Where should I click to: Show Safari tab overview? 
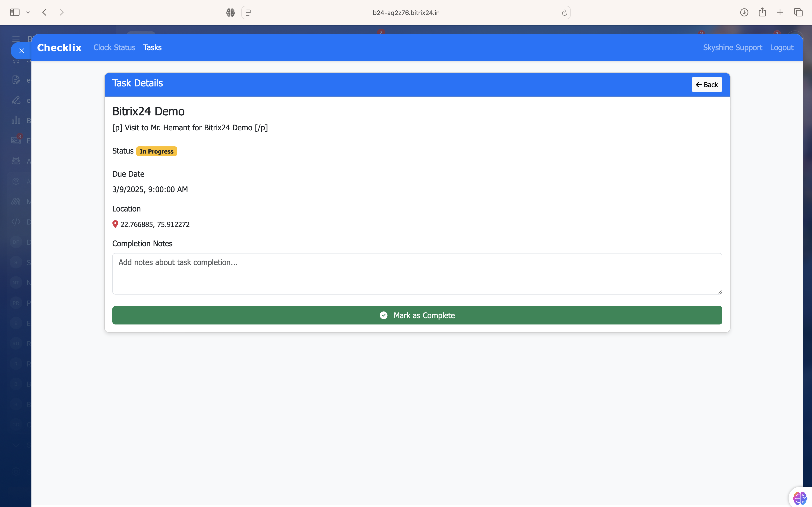[798, 12]
